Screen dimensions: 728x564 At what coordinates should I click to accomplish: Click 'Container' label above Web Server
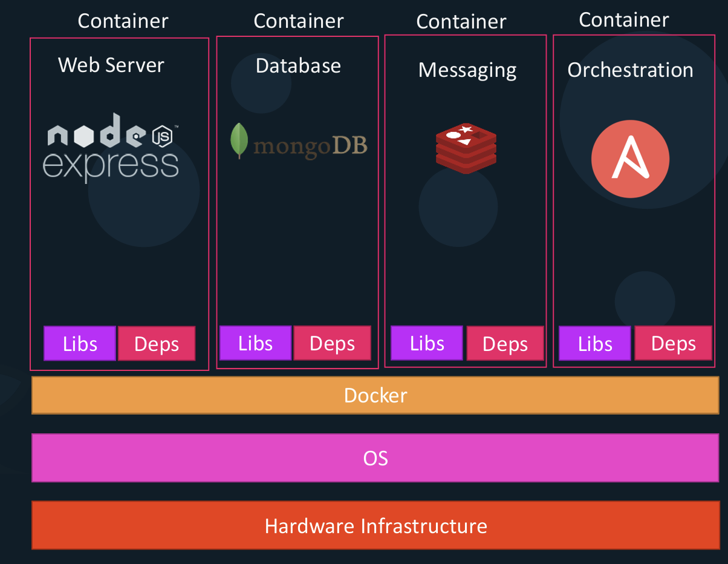123,21
